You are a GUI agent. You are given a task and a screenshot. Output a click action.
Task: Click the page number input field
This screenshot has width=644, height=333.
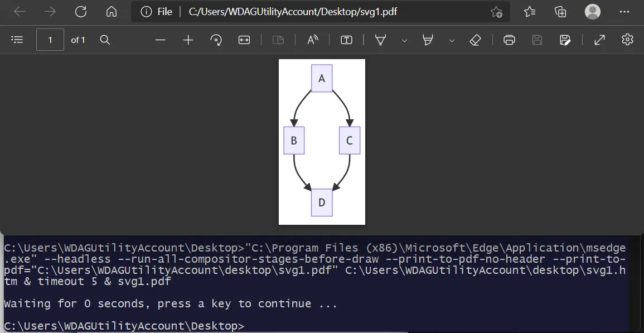[50, 40]
